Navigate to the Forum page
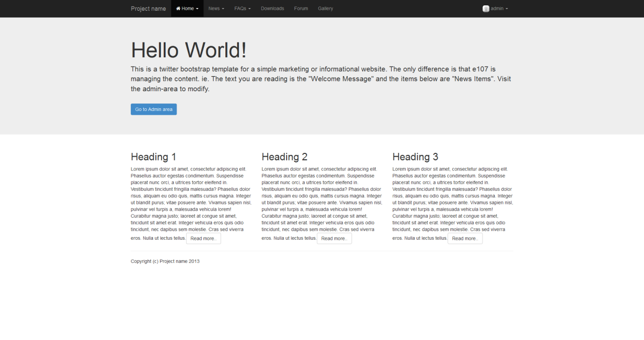This screenshot has width=644, height=340. 301,8
